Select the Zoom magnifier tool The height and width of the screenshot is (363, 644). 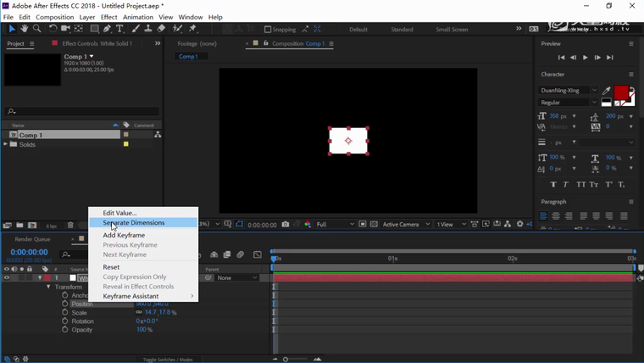coord(36,29)
